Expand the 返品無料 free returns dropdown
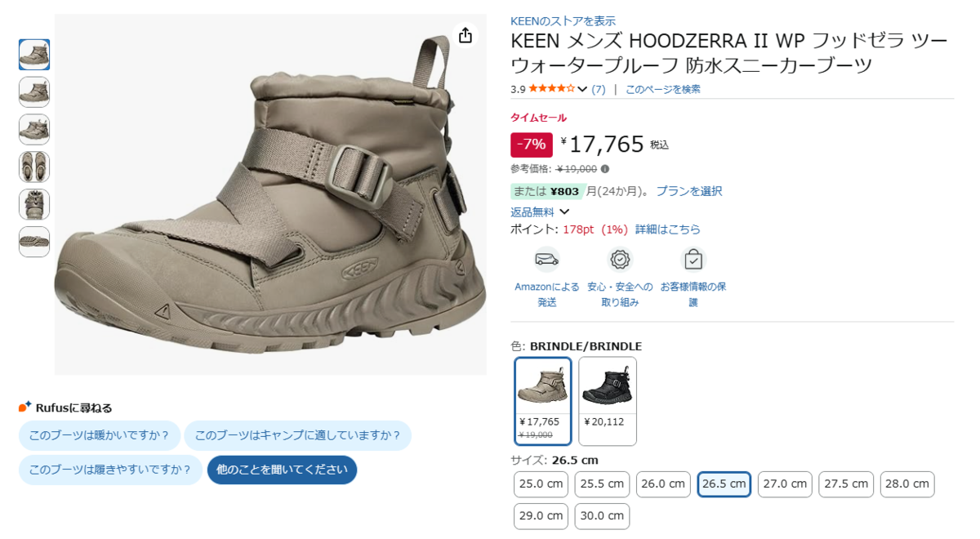 coord(563,212)
